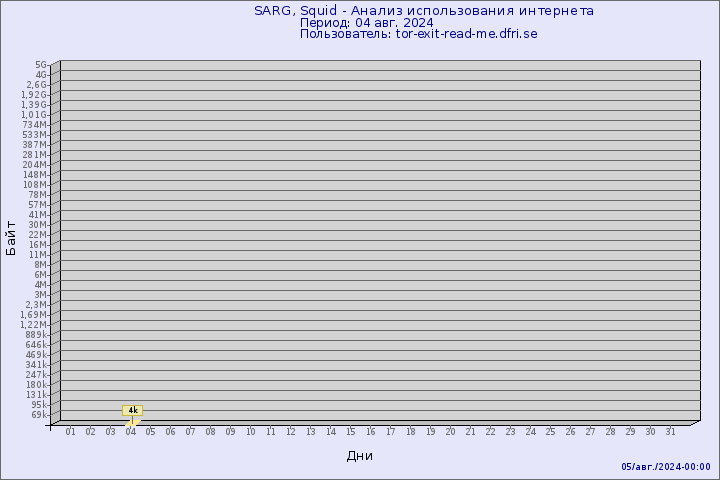This screenshot has width=720, height=480.
Task: Click the user text 'tor-exit-read-me.dfri.se'
Action: (x=467, y=34)
